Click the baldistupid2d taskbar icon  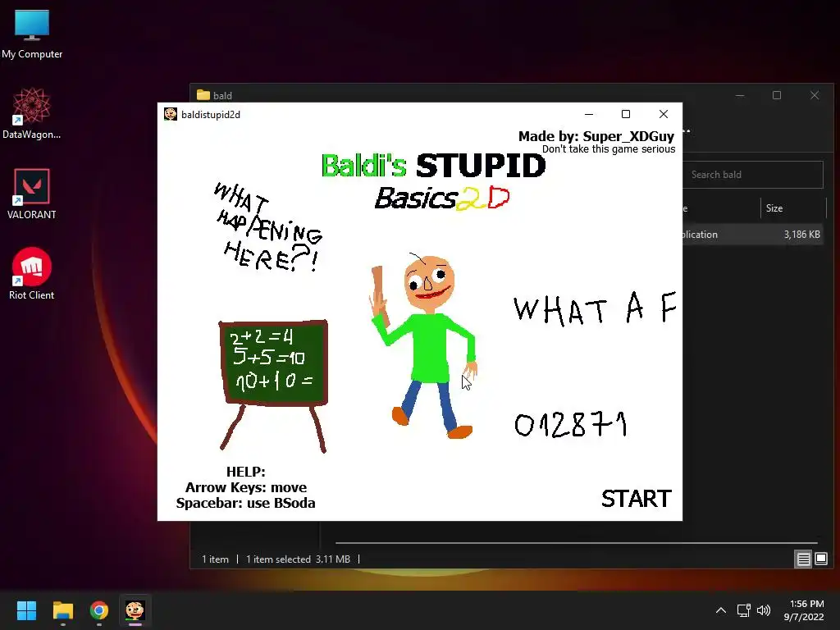tap(135, 610)
